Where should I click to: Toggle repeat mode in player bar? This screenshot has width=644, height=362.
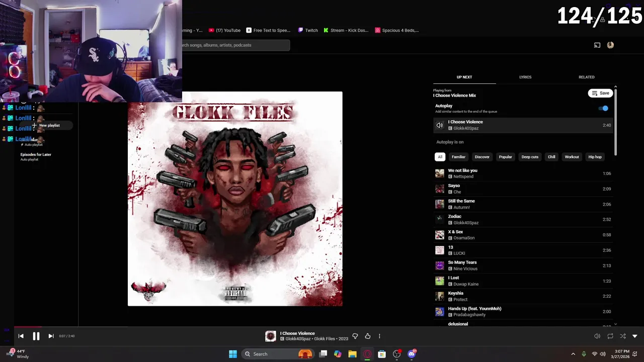[610, 336]
